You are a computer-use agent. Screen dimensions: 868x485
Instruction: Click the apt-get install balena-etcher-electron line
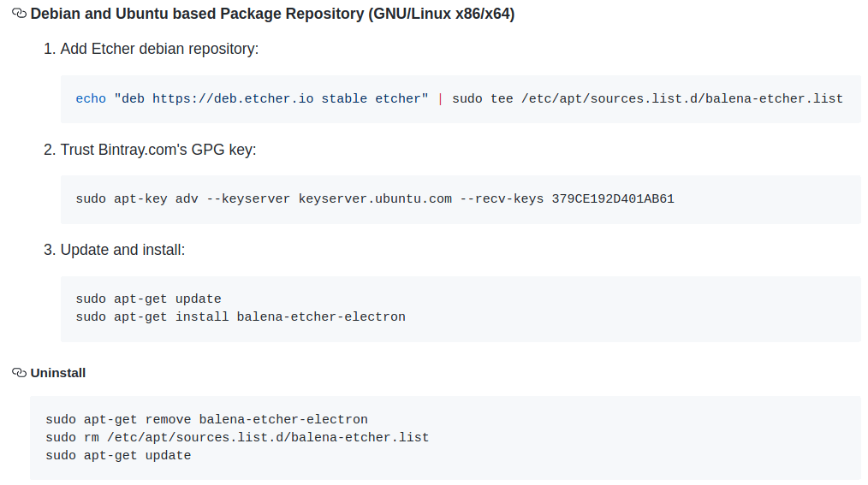click(x=241, y=316)
